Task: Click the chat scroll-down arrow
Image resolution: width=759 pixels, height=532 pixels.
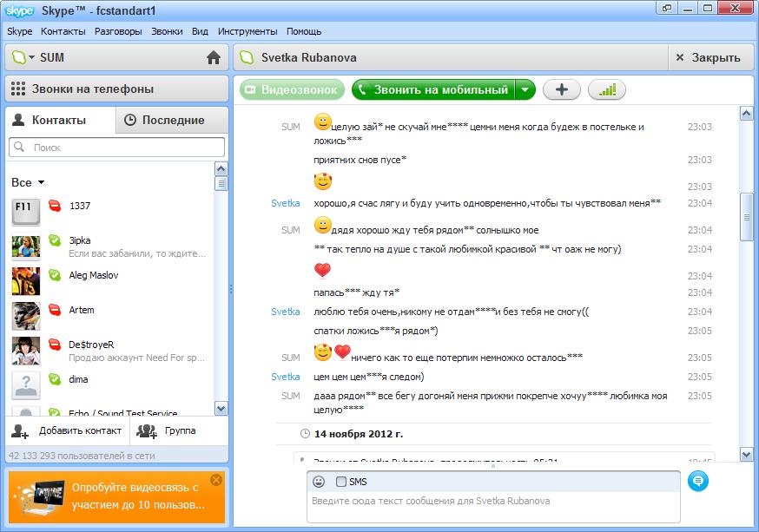Action: pyautogui.click(x=746, y=455)
